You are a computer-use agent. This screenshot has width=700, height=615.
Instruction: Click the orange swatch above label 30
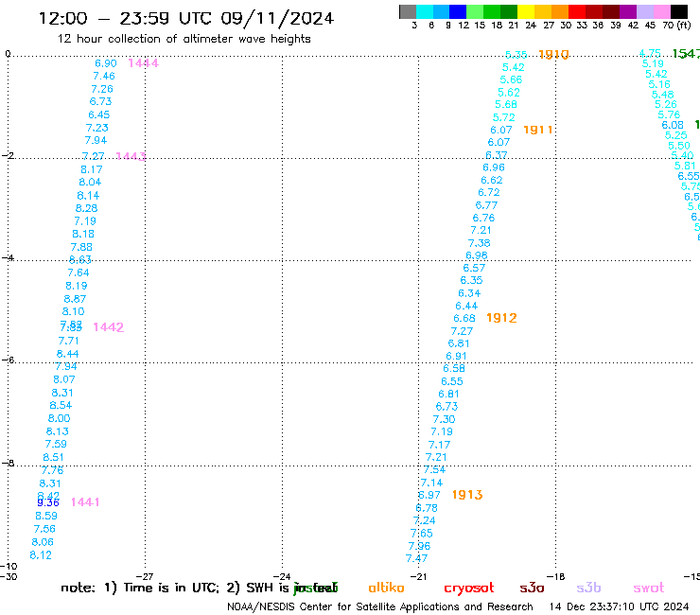560,11
